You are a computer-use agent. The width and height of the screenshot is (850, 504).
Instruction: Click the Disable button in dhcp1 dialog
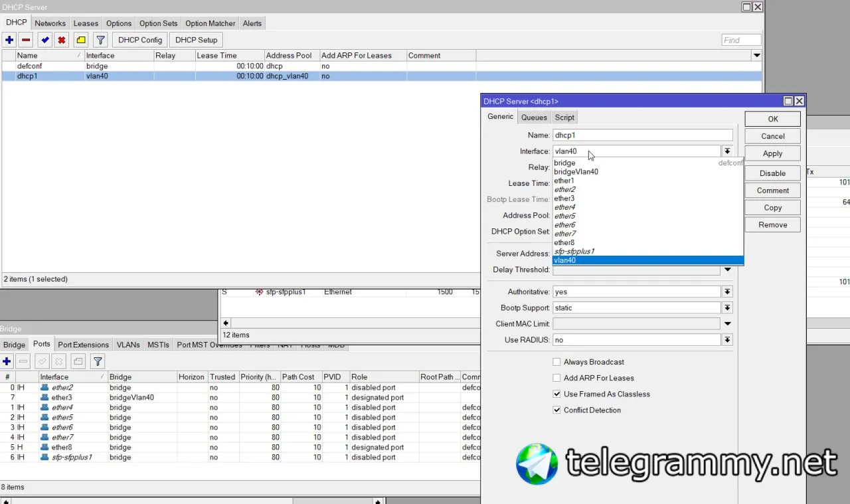click(x=772, y=173)
